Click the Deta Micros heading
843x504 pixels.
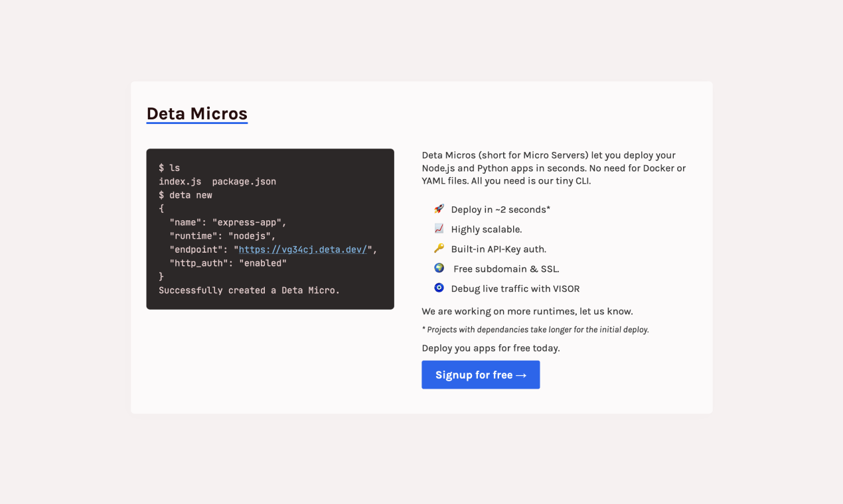(196, 113)
